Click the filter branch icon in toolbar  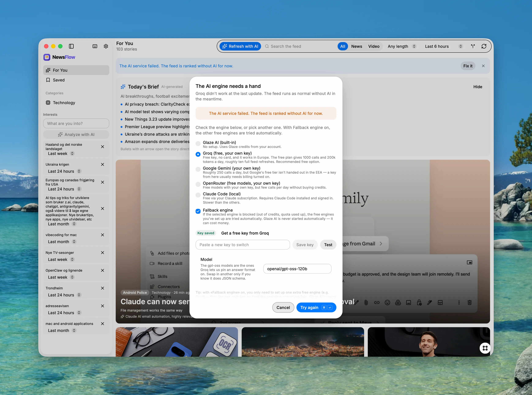pyautogui.click(x=473, y=46)
